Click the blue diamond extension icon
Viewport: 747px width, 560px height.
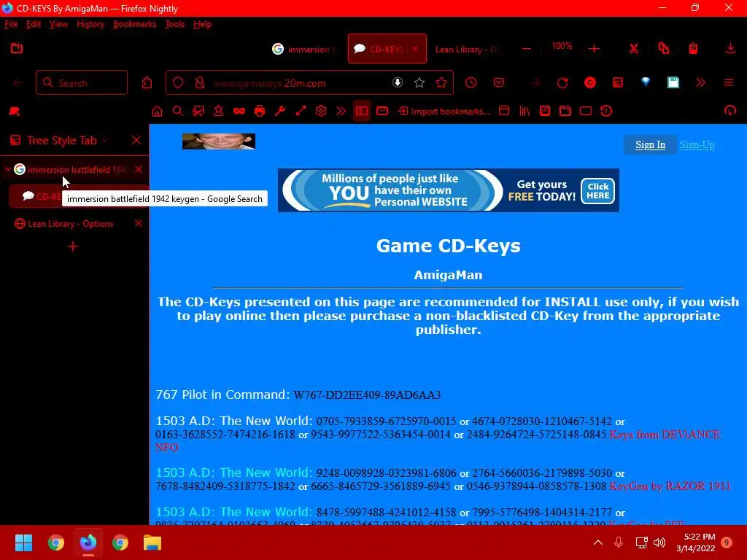(646, 82)
